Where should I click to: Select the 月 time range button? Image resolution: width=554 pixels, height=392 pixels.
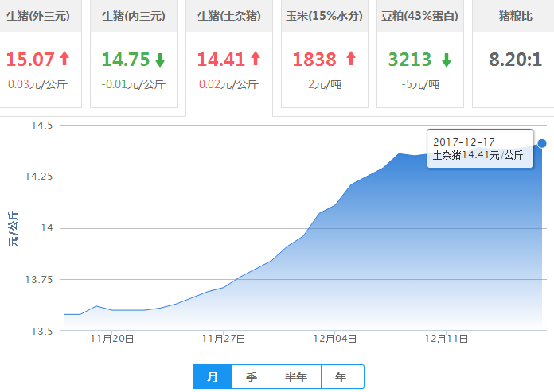(x=213, y=377)
